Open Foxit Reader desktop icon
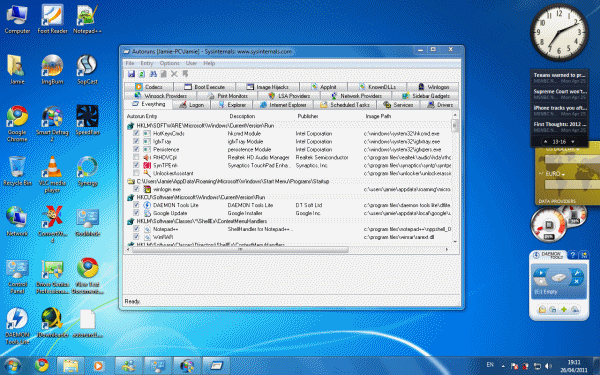The width and height of the screenshot is (600, 375). (x=52, y=19)
